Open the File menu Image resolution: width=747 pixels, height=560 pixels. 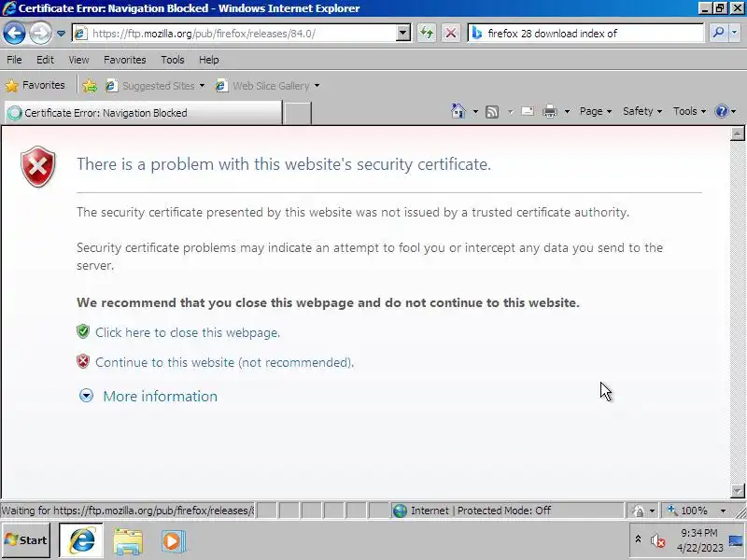tap(14, 60)
